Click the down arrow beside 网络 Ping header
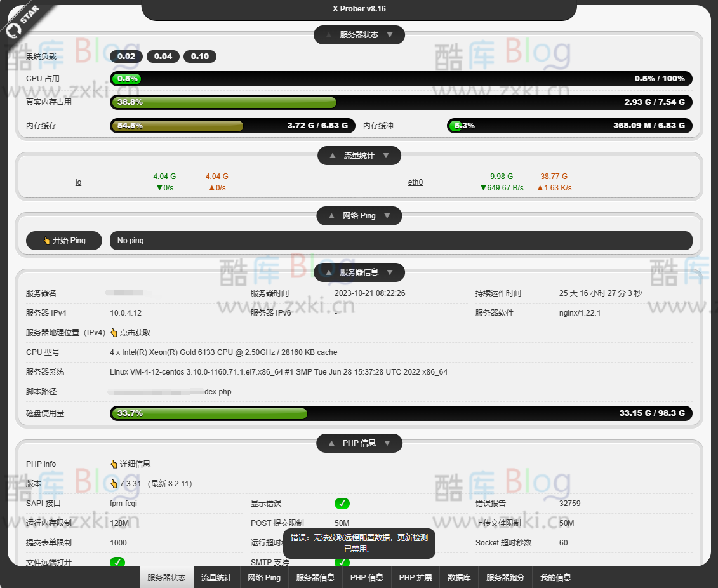Viewport: 718px width, 588px height. (387, 216)
